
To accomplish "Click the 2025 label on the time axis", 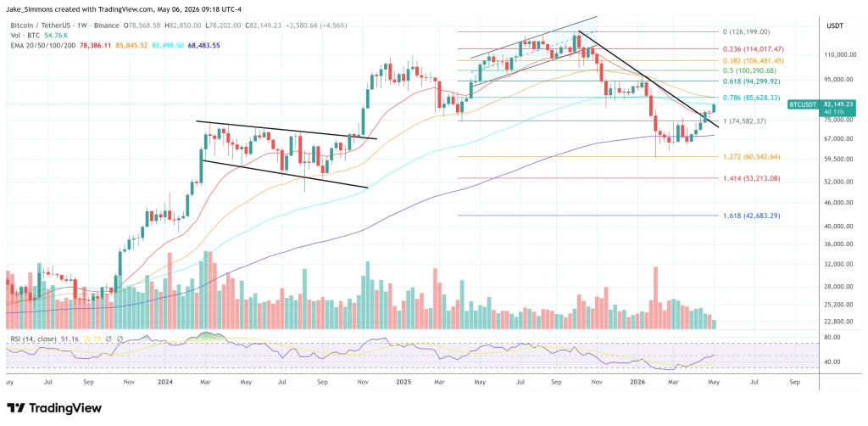I will click(x=406, y=382).
